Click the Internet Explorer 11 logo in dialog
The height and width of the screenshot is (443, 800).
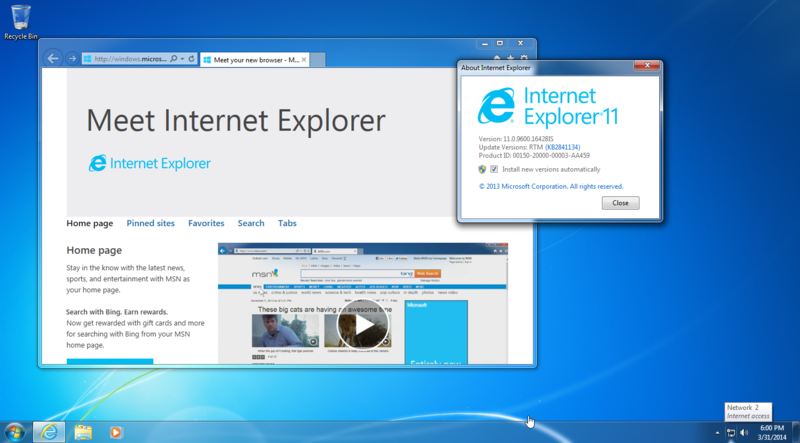[x=548, y=106]
